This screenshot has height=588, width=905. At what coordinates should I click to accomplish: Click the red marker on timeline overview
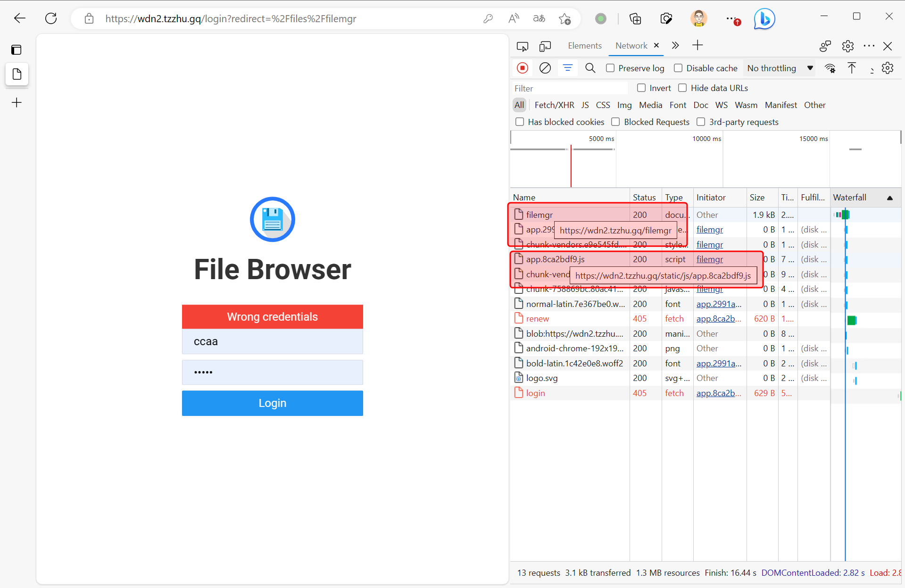(571, 165)
